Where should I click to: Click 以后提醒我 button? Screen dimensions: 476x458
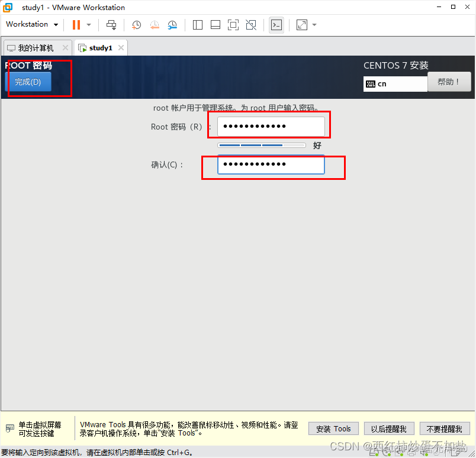click(389, 428)
